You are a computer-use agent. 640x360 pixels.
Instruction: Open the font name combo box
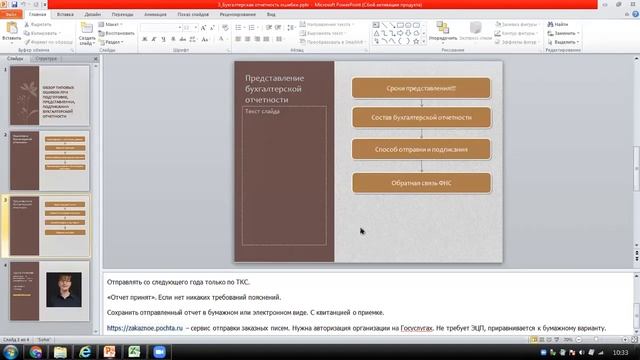click(161, 27)
